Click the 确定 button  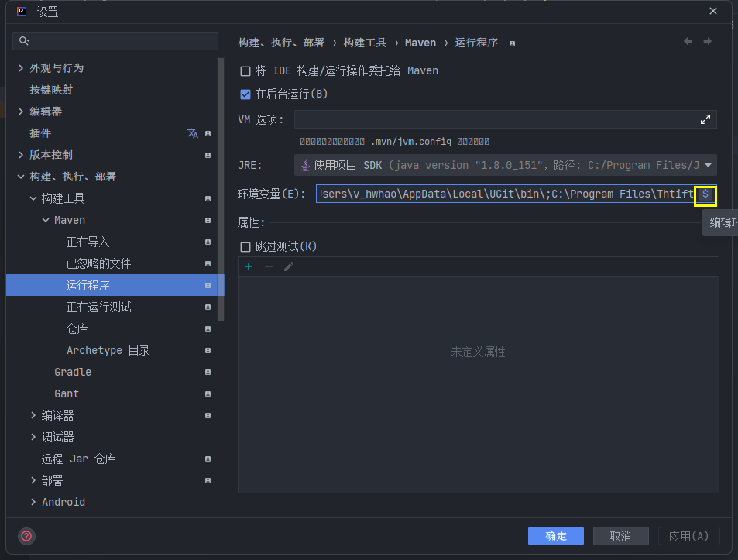(555, 536)
